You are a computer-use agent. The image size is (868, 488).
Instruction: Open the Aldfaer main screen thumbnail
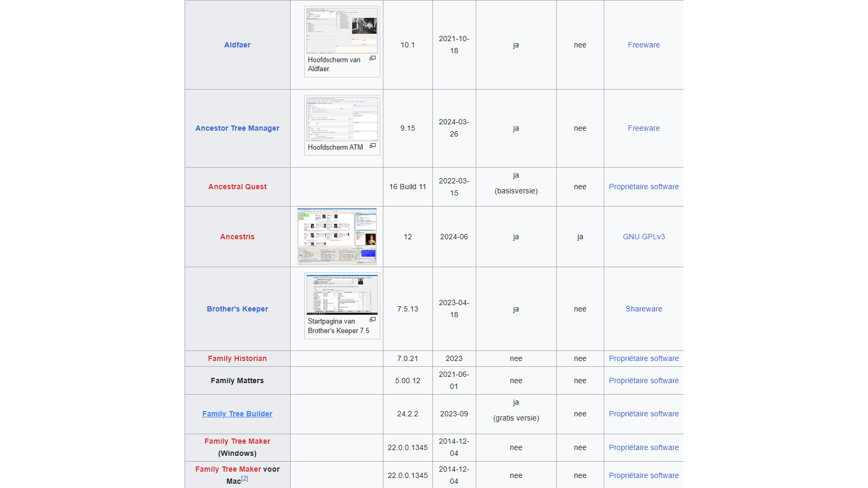click(x=342, y=31)
